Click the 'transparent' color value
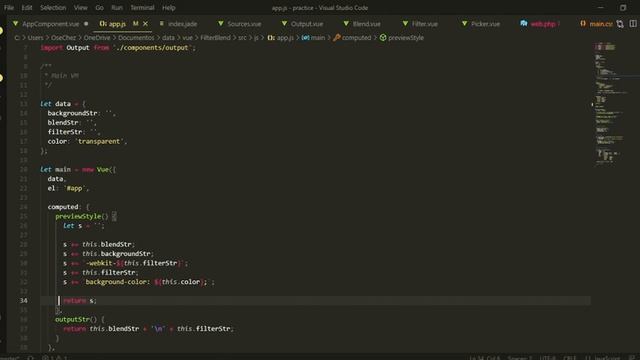This screenshot has width=640, height=360. 99,142
